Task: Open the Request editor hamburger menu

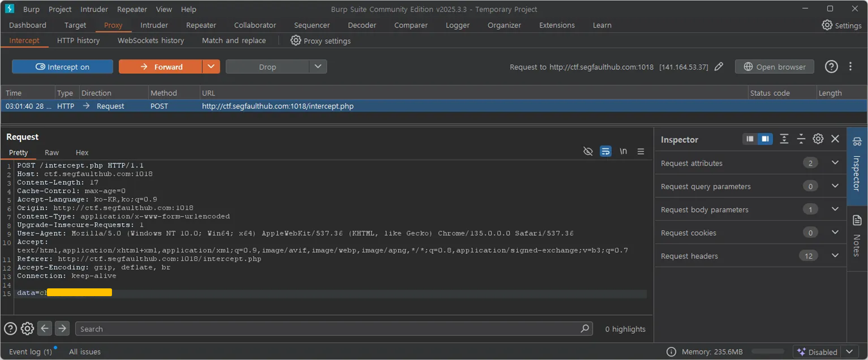Action: 641,151
